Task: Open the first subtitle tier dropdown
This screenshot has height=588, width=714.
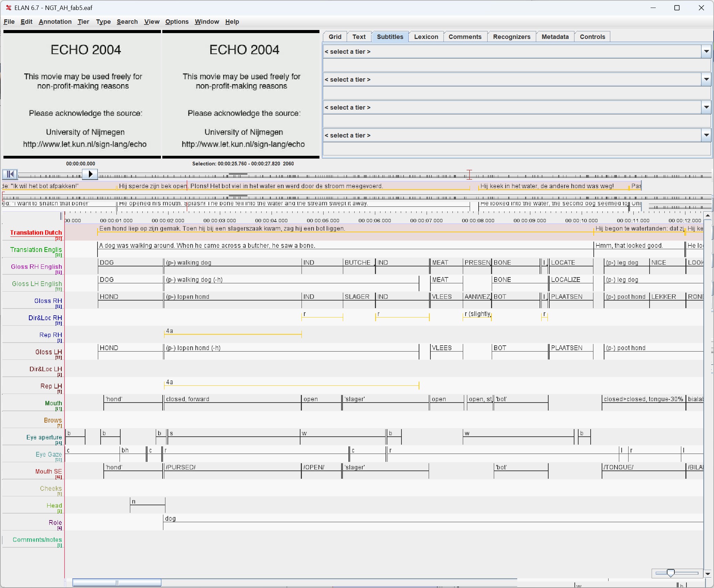Action: [706, 52]
